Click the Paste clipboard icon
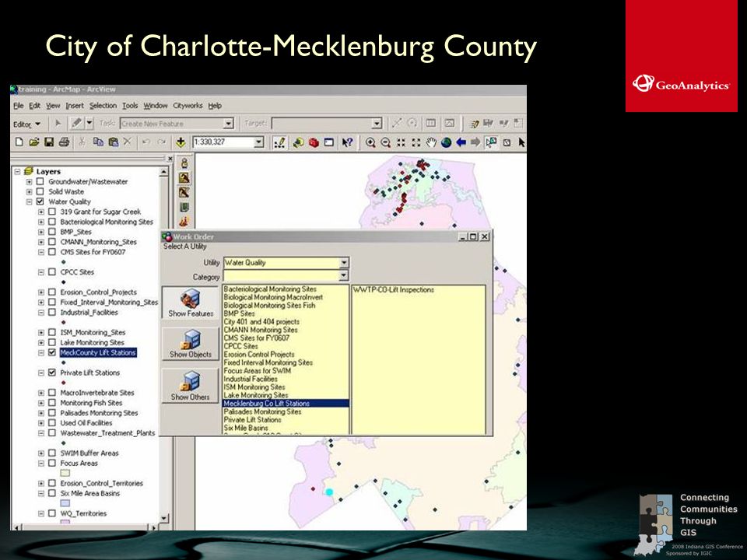The width and height of the screenshot is (747, 560). 114,142
